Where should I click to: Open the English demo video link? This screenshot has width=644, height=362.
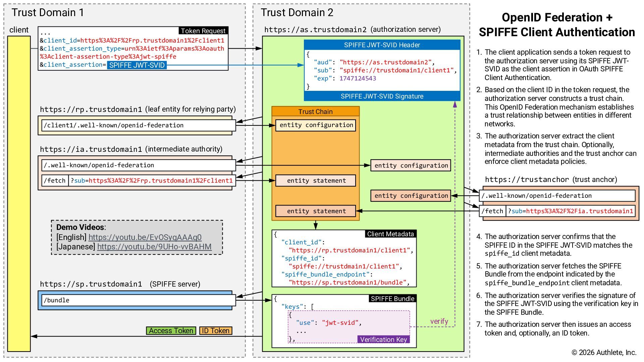[145, 237]
